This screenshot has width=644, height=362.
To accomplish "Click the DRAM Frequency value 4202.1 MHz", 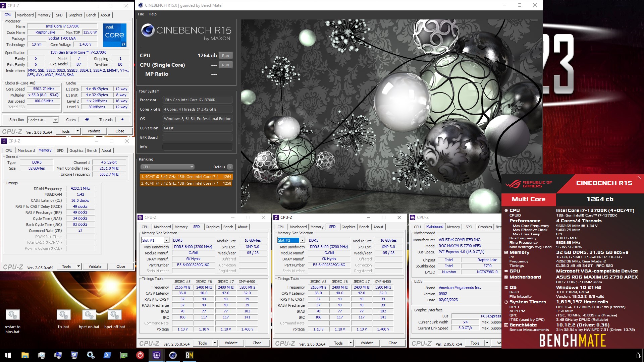I will pos(80,188).
